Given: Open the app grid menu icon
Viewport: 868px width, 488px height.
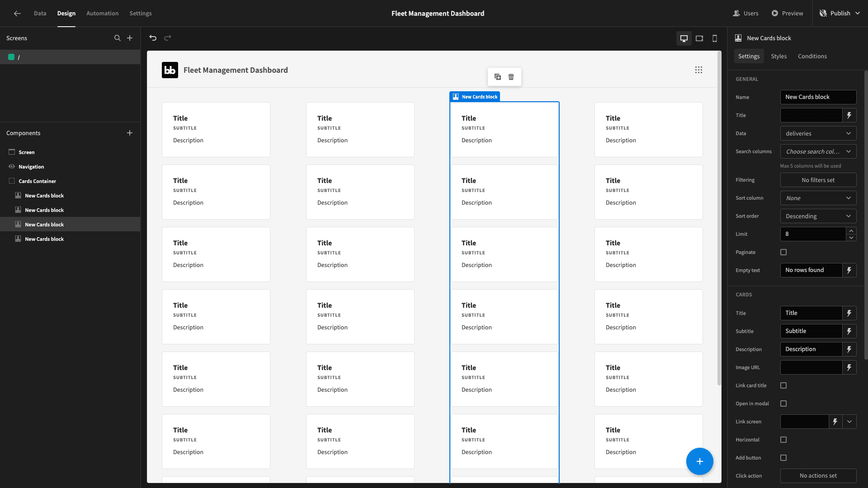Looking at the screenshot, I should 698,70.
